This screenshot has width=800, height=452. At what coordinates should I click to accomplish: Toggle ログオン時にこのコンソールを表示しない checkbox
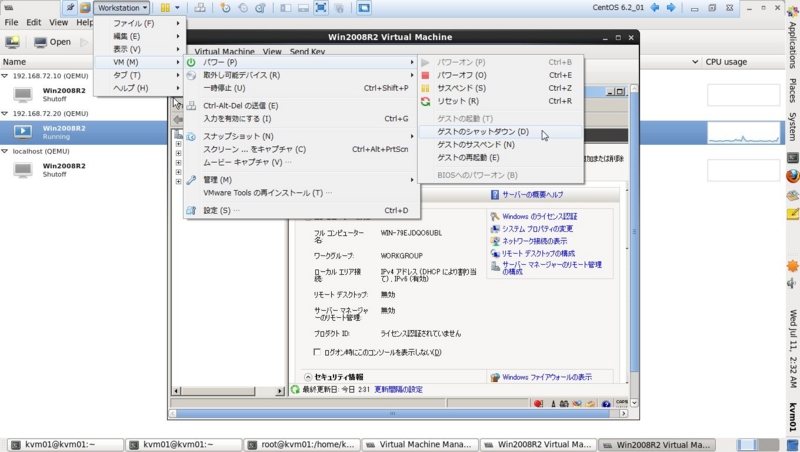click(317, 352)
